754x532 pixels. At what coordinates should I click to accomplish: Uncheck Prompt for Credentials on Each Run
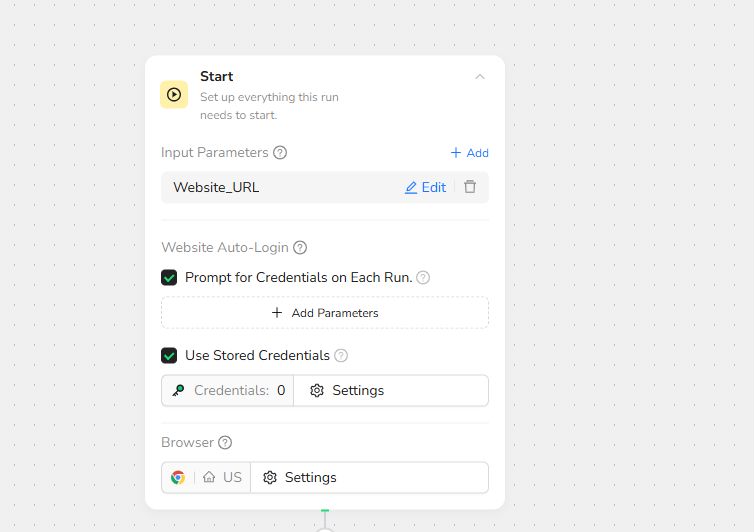coord(169,277)
